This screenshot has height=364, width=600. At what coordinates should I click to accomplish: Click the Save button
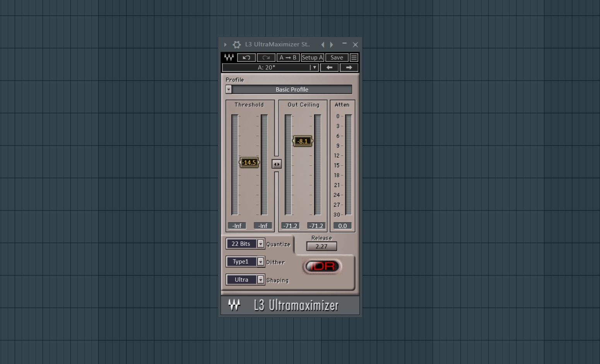coord(337,58)
